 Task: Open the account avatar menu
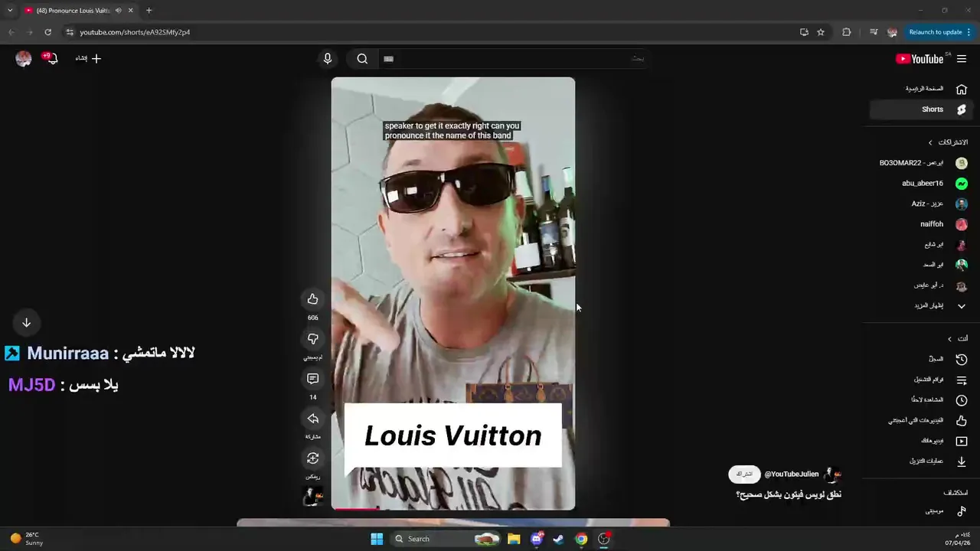[x=24, y=58]
